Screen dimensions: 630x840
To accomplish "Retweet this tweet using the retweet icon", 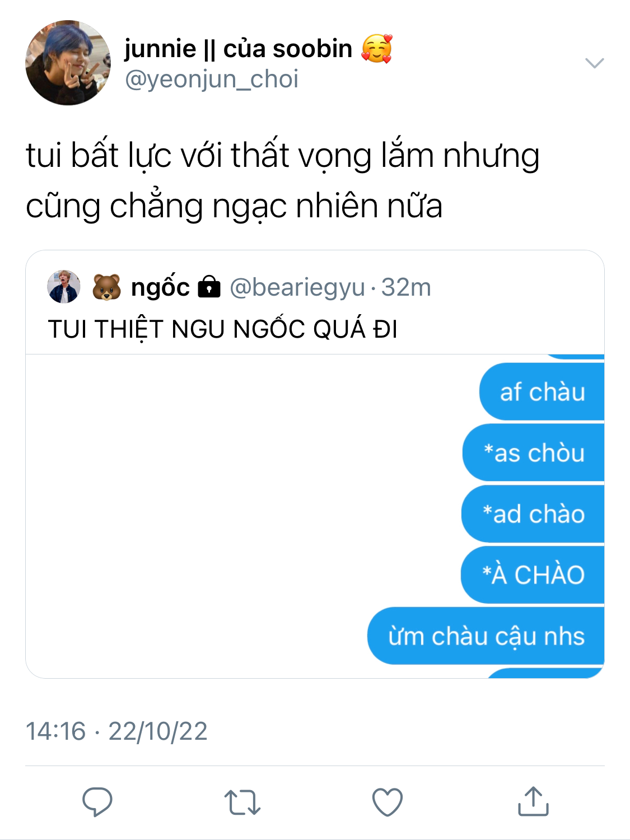I will pos(242,802).
